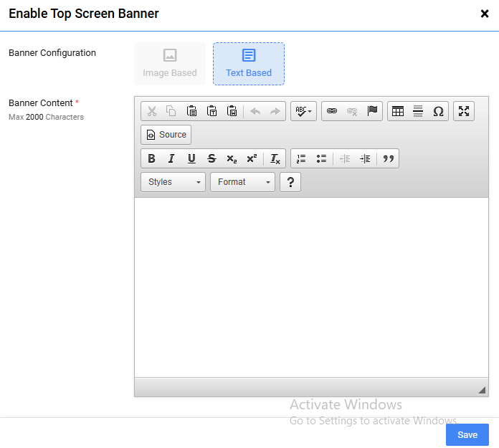Apply Italic formatting in editor toolbar

coord(171,159)
